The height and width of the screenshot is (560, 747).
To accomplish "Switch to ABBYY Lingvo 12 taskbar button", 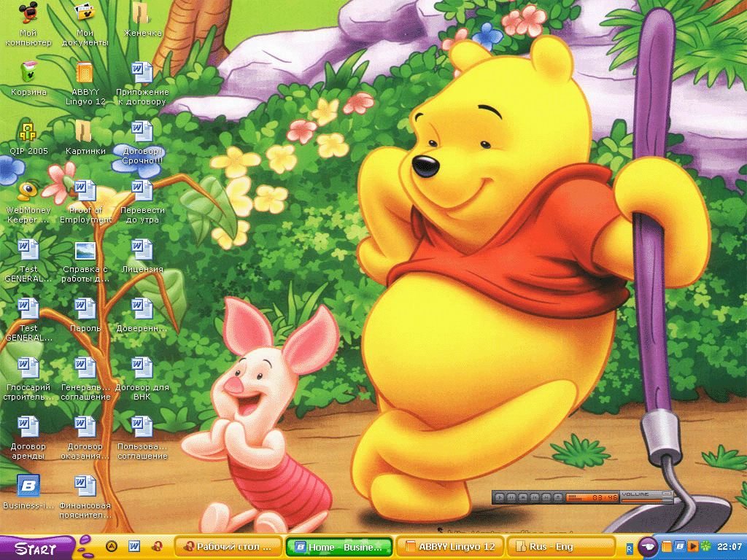I will [449, 547].
